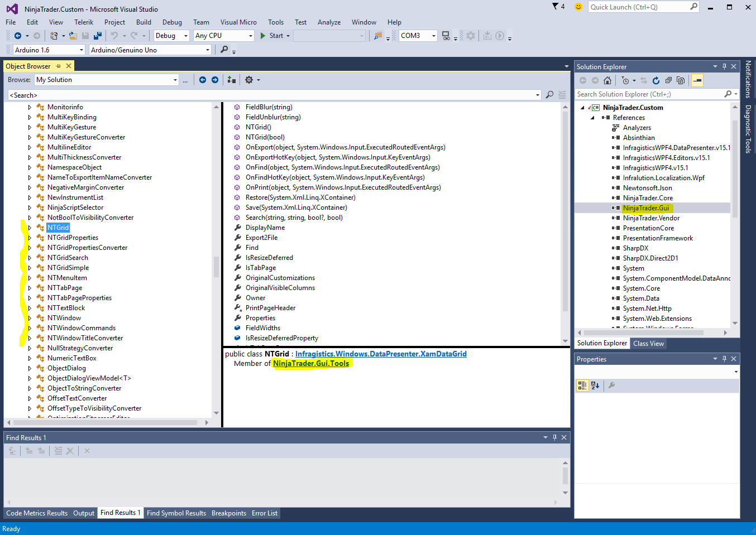Switch to the Error List tab
756x535 pixels.
265,513
